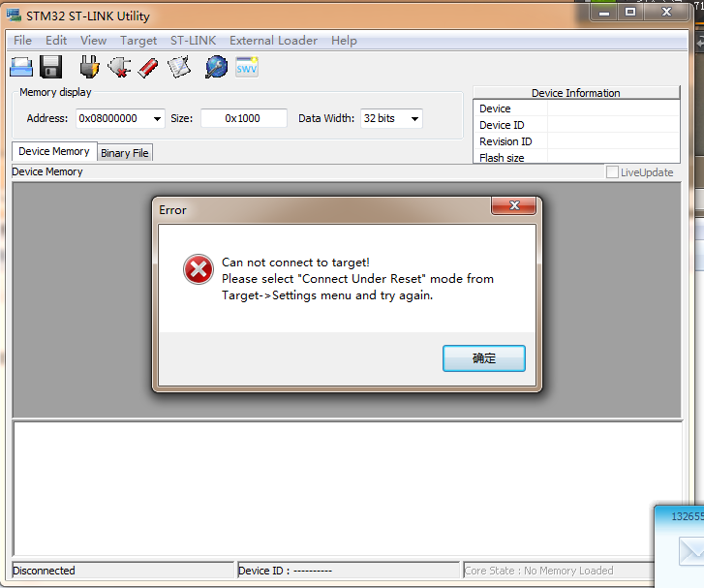704x588 pixels.
Task: Click the Open file toolbar icon
Action: tap(21, 68)
